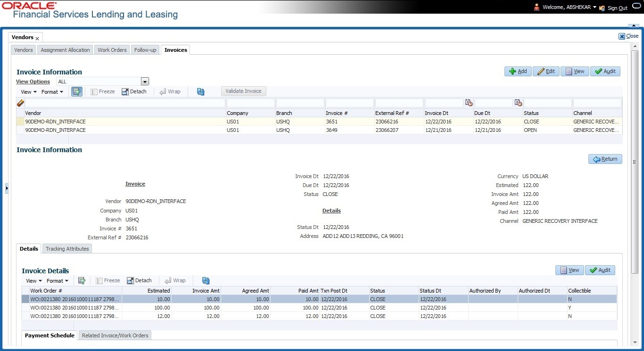Detach the Invoice Details table
Viewport: 644px width, 351px height.
[x=139, y=281]
